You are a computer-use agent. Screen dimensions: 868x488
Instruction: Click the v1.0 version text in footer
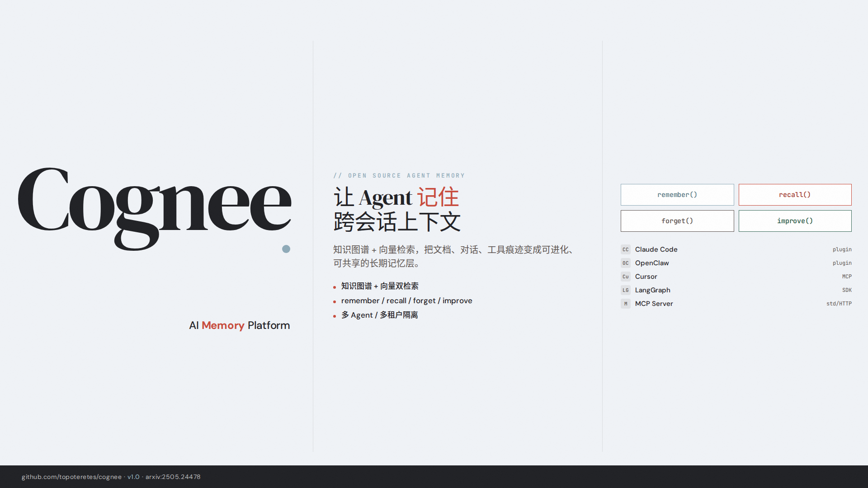pyautogui.click(x=133, y=477)
